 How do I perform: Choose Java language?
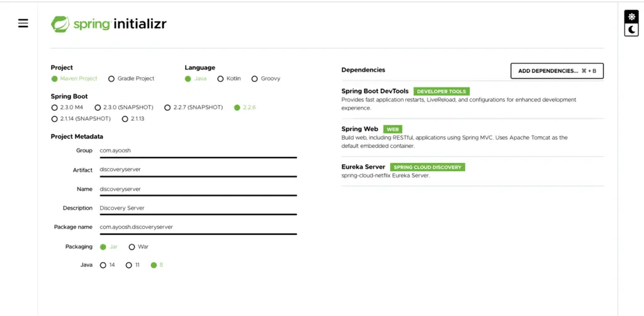click(x=196, y=79)
